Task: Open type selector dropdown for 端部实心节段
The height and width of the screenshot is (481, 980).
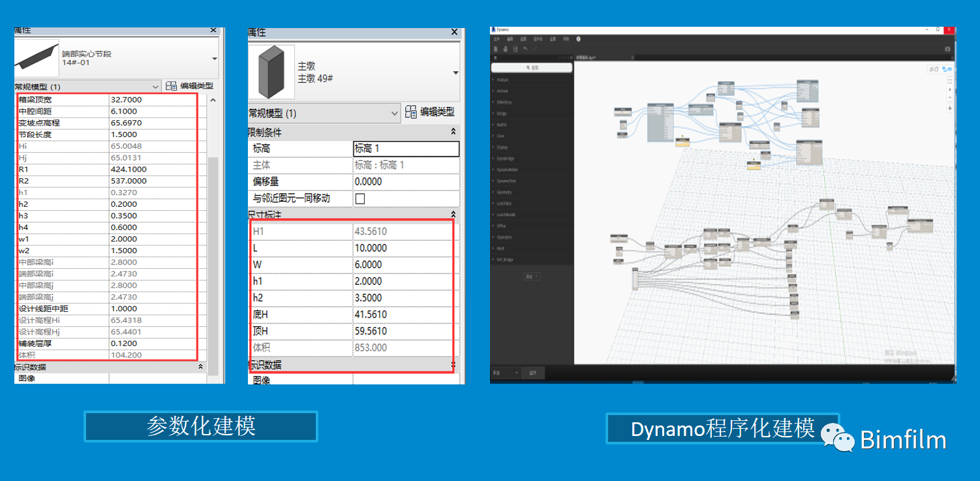Action: (215, 59)
